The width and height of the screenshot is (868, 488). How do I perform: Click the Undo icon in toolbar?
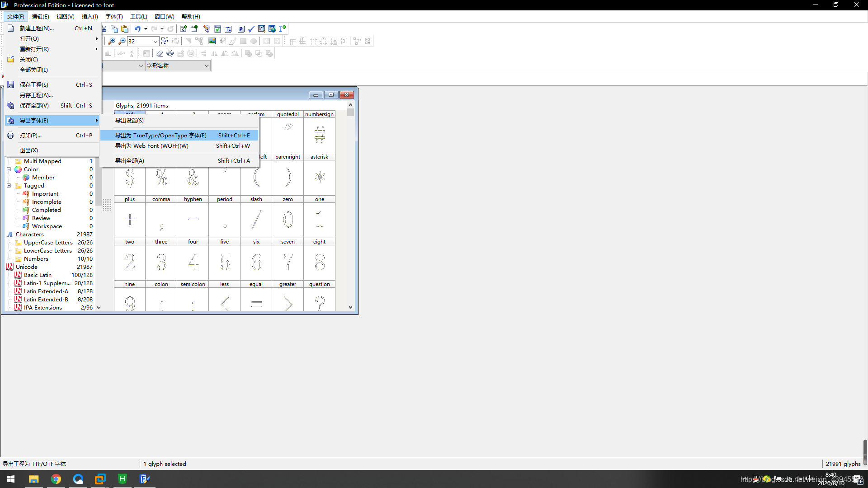click(137, 29)
